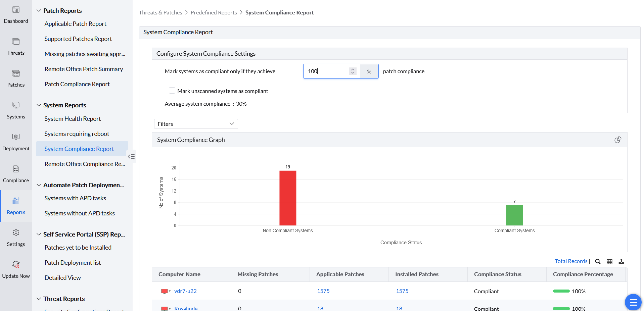Go to Threats section icon
The height and width of the screenshot is (311, 644).
(16, 42)
